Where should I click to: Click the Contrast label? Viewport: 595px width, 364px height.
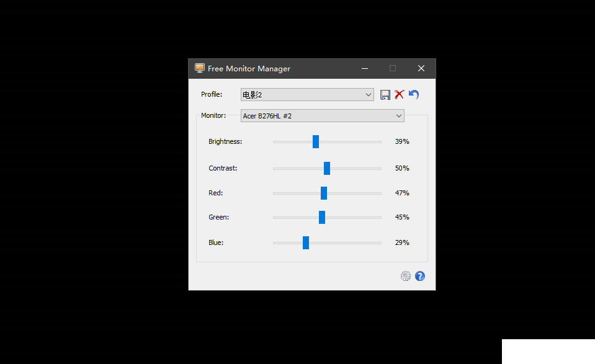pos(223,168)
